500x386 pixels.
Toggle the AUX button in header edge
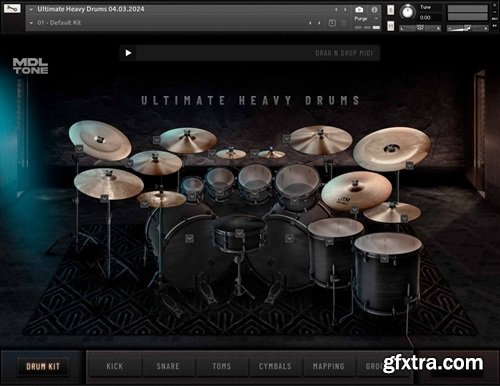pyautogui.click(x=494, y=18)
